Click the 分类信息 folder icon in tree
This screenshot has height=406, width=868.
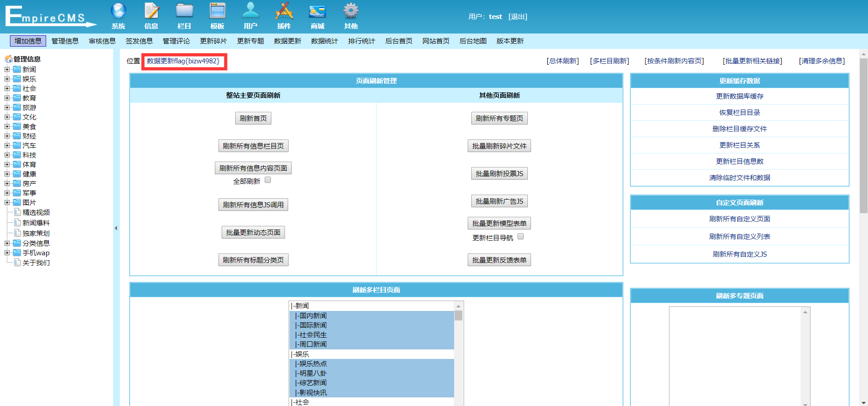click(17, 243)
